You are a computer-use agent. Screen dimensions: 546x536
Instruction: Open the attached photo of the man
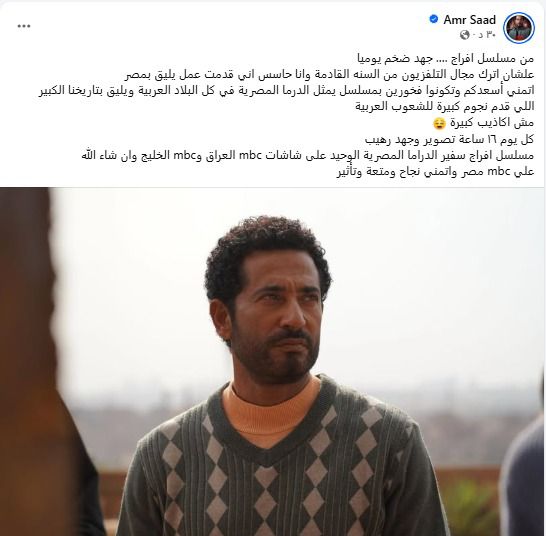[x=273, y=362]
